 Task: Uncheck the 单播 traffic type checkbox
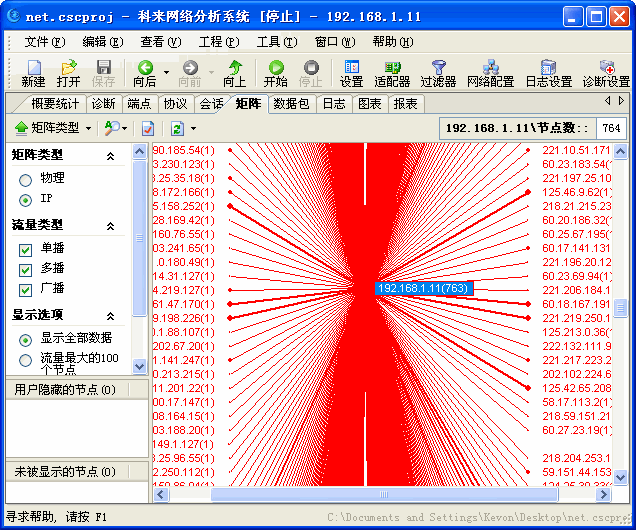tap(26, 248)
